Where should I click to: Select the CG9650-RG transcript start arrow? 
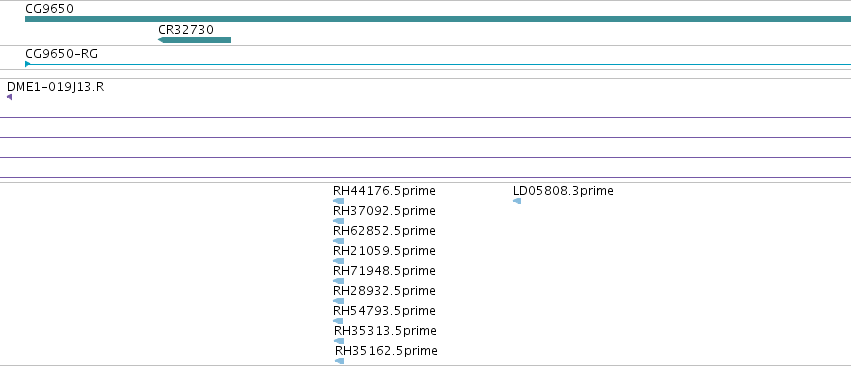[x=28, y=64]
